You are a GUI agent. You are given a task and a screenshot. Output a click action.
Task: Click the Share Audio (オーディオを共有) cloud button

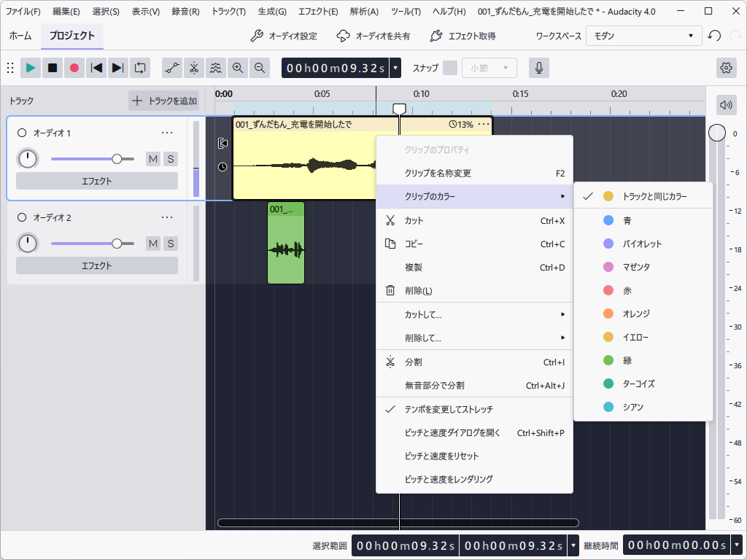pyautogui.click(x=373, y=36)
